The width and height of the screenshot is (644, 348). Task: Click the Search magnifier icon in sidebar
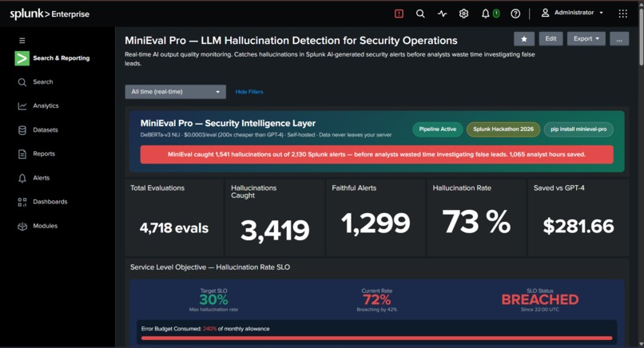pos(22,82)
